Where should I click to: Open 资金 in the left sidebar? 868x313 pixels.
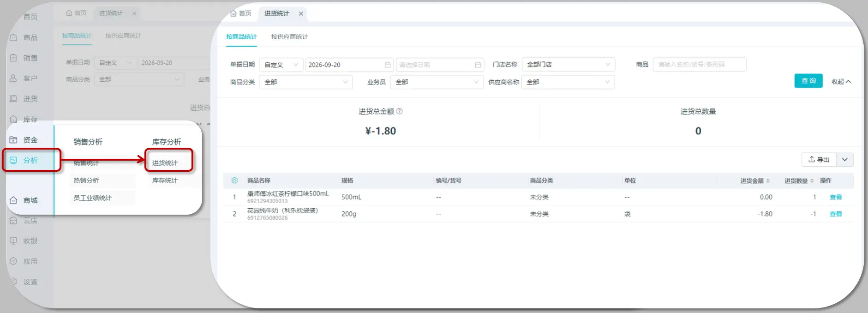click(x=24, y=140)
